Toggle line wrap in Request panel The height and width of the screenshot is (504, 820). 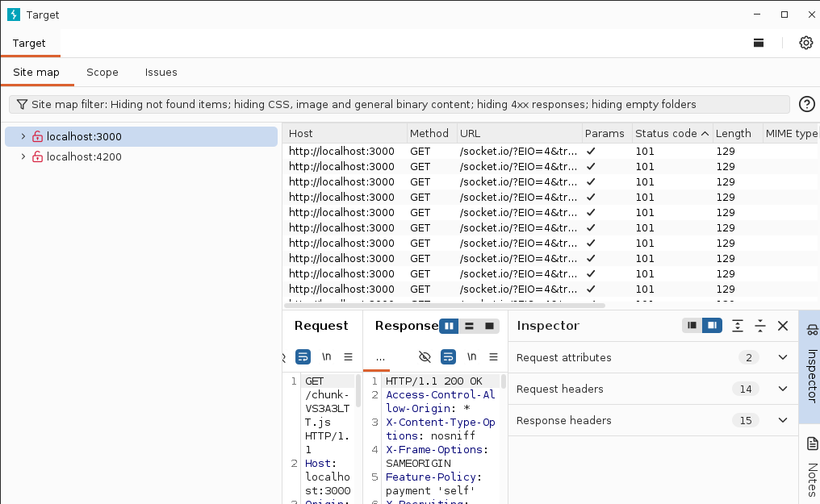[303, 356]
